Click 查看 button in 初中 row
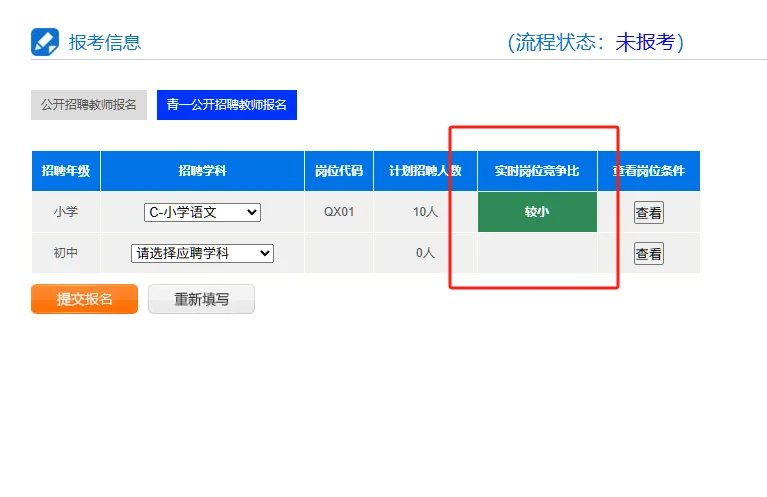The image size is (767, 497). coord(649,253)
